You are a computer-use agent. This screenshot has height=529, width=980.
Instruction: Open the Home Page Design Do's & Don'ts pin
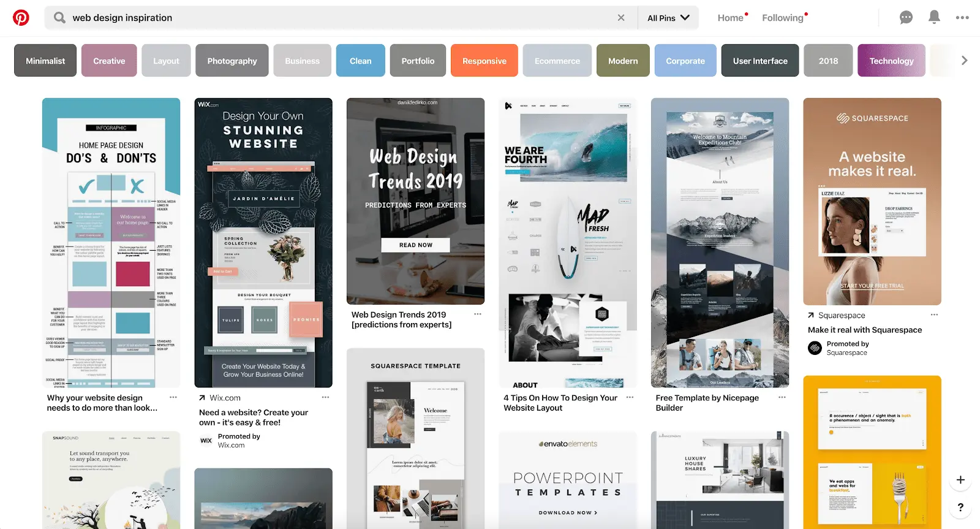click(x=111, y=243)
